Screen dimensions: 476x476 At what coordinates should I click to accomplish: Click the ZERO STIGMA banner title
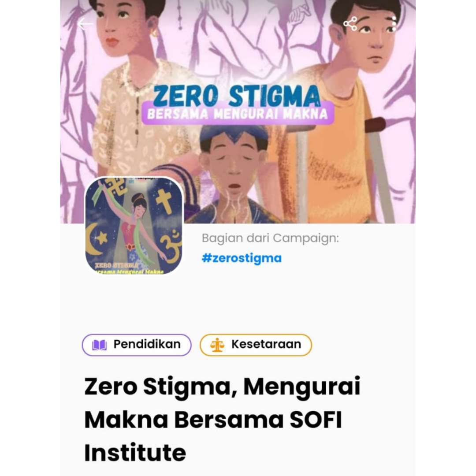pyautogui.click(x=237, y=96)
